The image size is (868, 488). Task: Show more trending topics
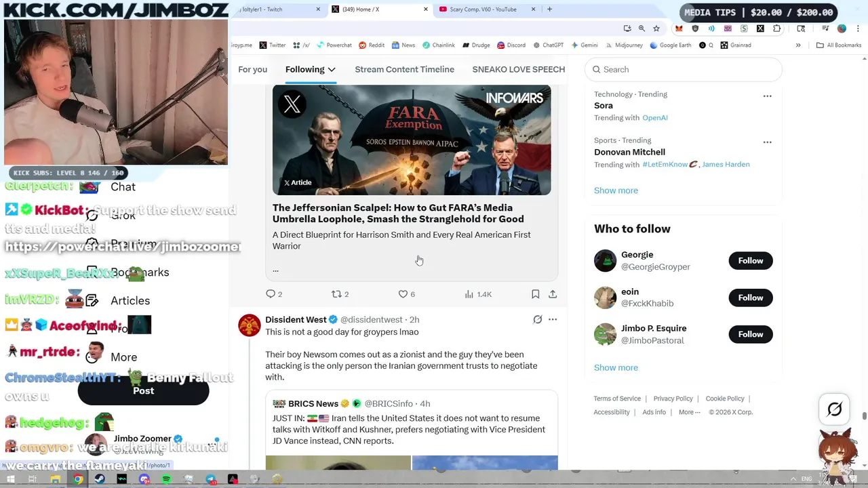point(616,190)
